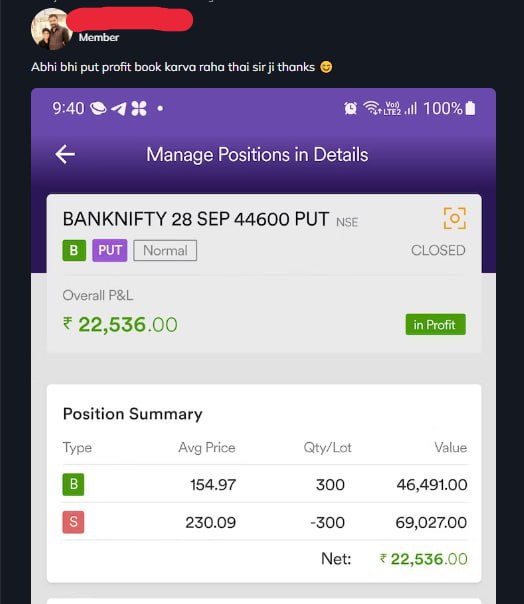Click the pinwheel notification icon
524x604 pixels.
139,109
